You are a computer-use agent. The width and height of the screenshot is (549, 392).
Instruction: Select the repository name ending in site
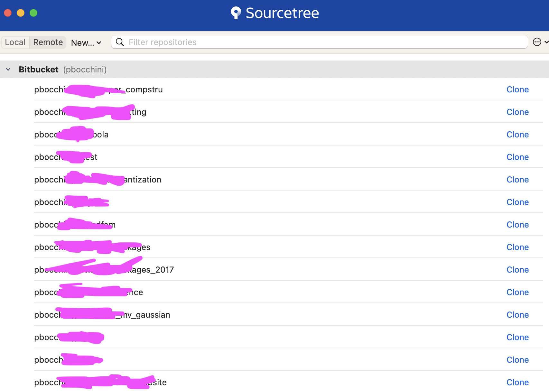pyautogui.click(x=100, y=382)
